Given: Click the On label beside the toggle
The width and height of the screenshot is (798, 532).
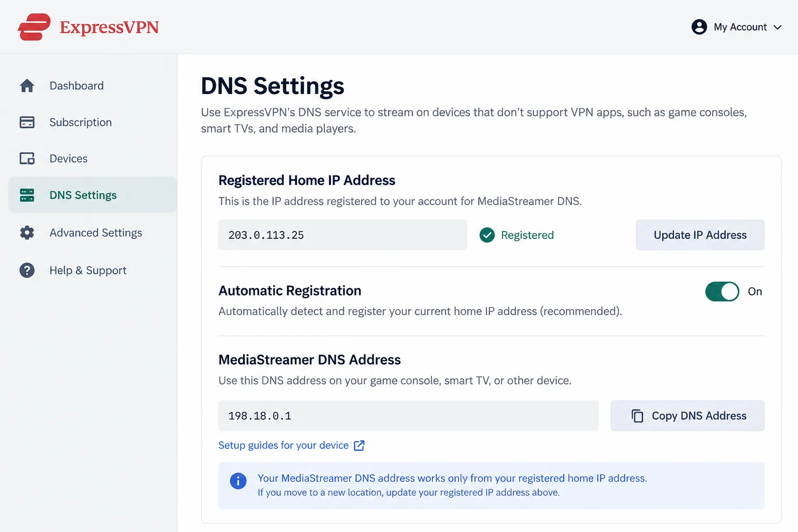Looking at the screenshot, I should pyautogui.click(x=755, y=291).
